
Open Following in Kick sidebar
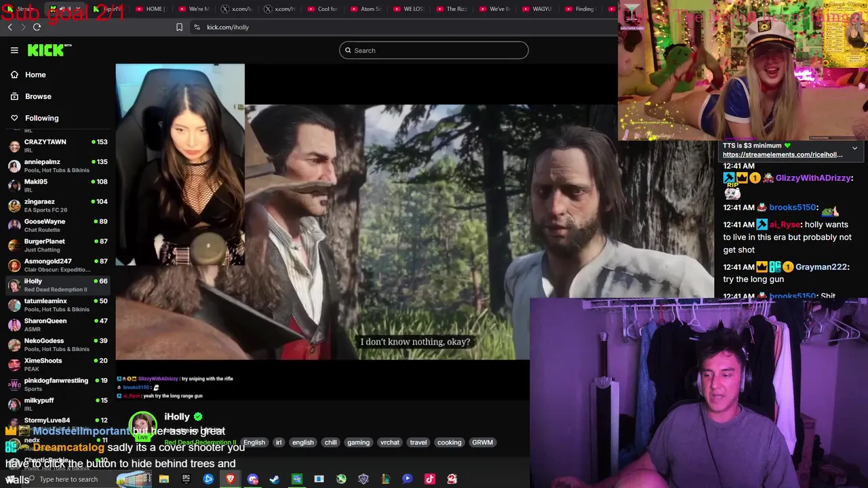pyautogui.click(x=42, y=118)
